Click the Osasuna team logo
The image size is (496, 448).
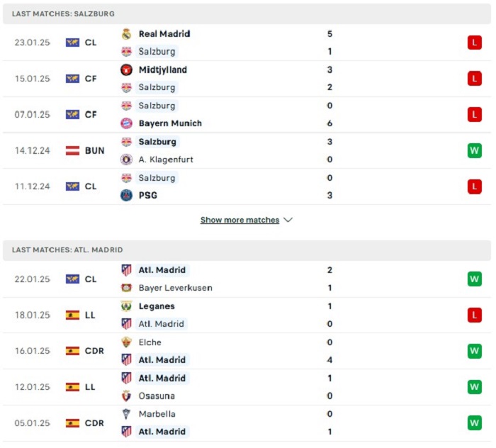(x=126, y=396)
